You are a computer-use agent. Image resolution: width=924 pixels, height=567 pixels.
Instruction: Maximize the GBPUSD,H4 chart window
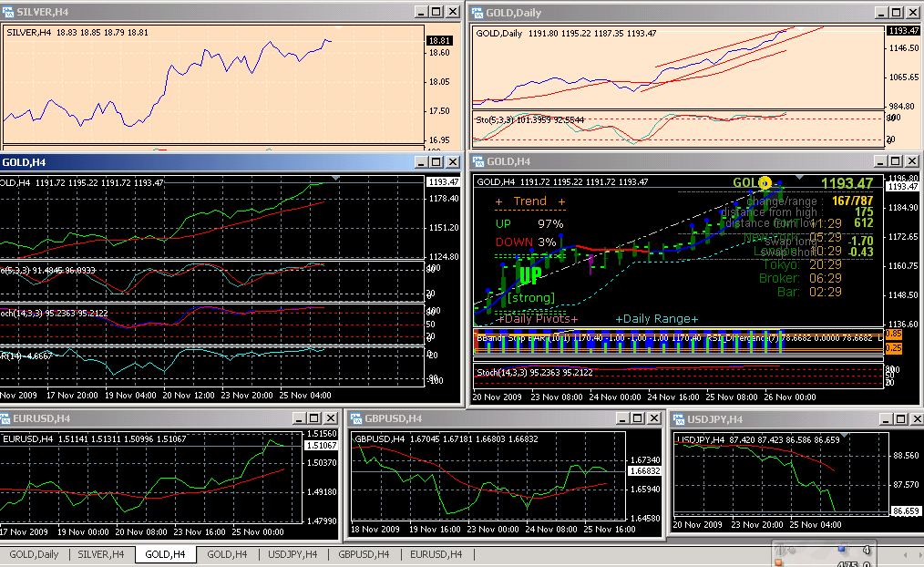coord(638,418)
